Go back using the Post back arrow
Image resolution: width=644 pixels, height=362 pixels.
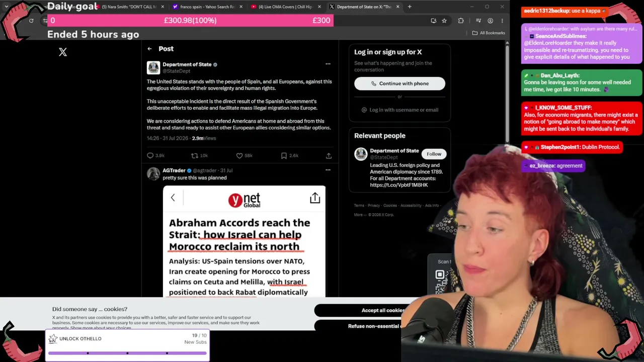149,49
